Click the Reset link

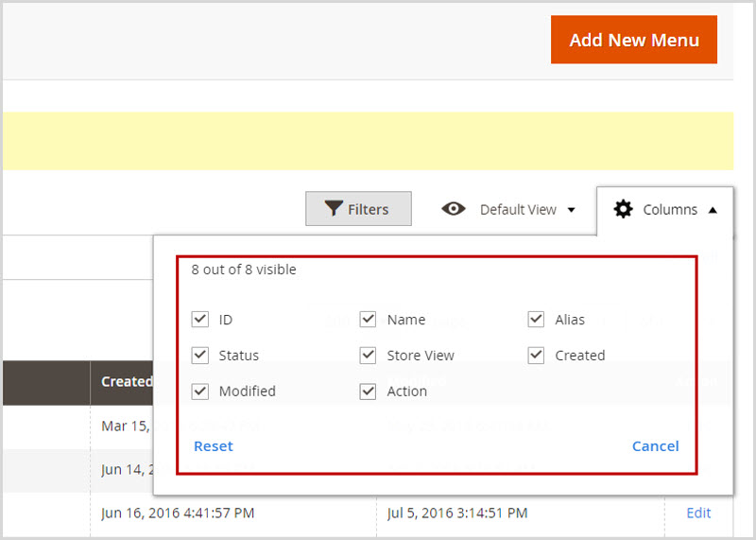[214, 446]
